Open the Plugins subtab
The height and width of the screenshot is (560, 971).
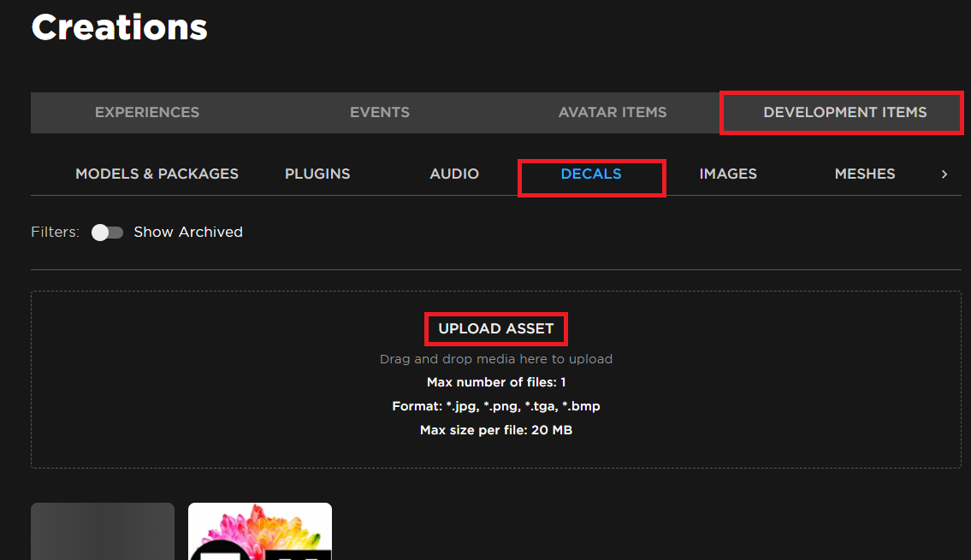coord(317,174)
